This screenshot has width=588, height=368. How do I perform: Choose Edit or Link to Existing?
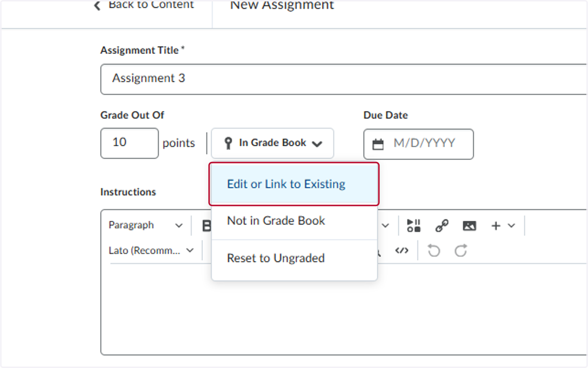coord(294,184)
